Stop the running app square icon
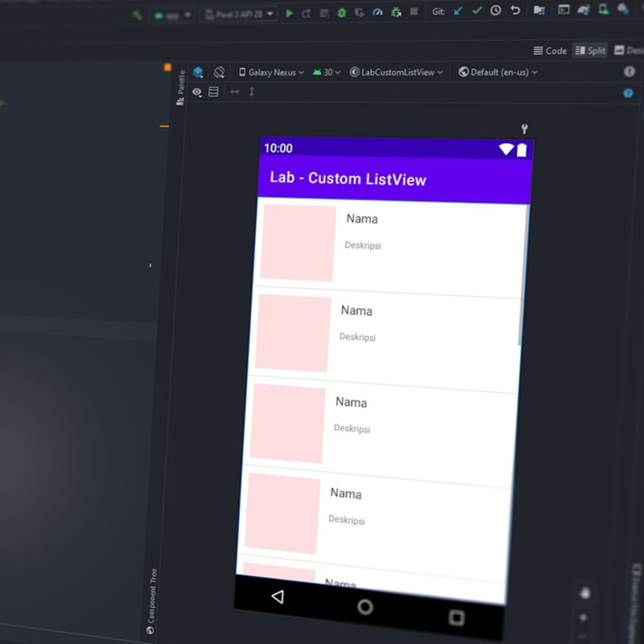Screen dimensions: 644x644 [x=414, y=12]
